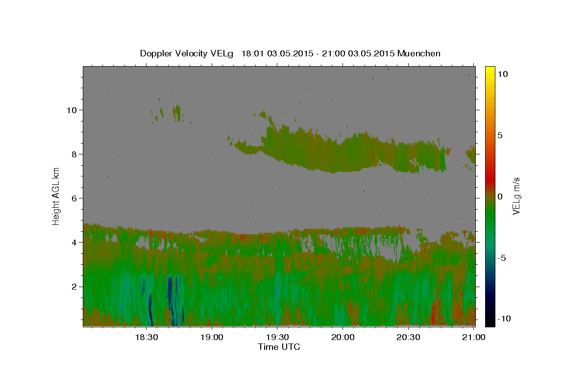Screen dimensions: 588x392
Task: Click the height axis label 6
Action: click(x=74, y=198)
